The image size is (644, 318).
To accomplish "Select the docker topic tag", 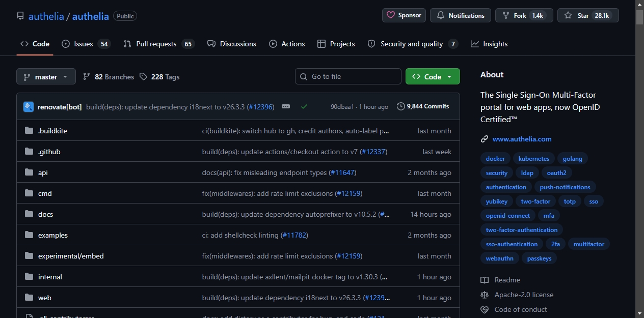I will 495,159.
